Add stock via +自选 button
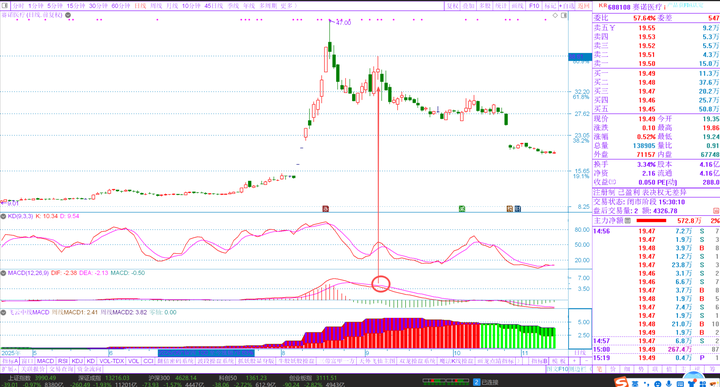The image size is (720, 387). (568, 6)
